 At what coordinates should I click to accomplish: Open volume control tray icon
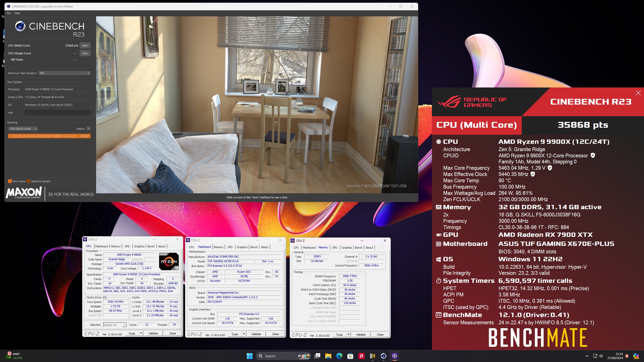click(x=601, y=356)
